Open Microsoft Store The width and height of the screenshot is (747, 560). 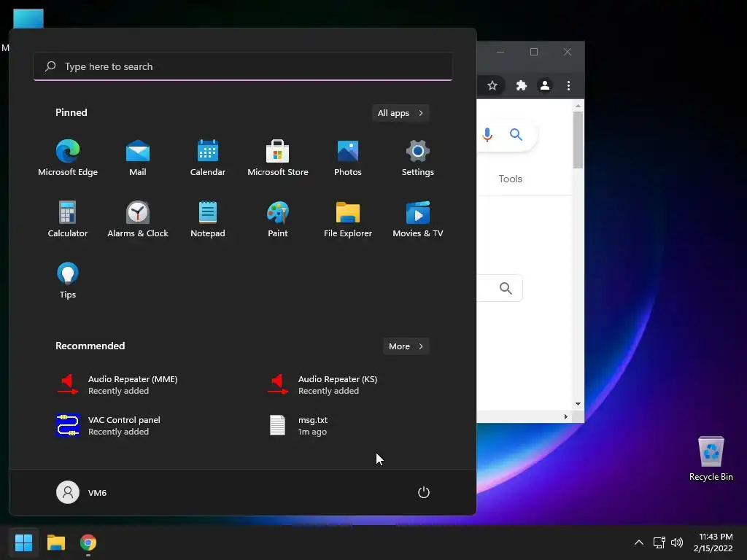278,158
